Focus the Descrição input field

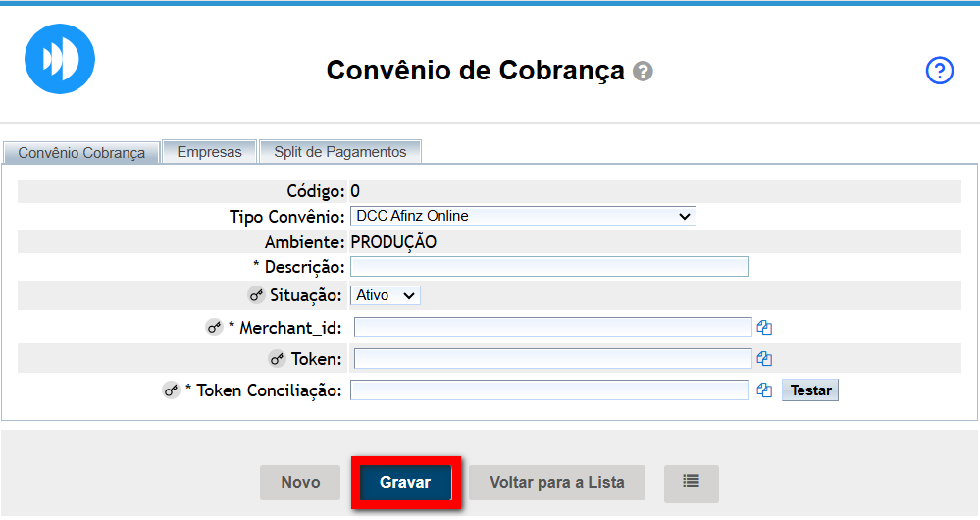tap(549, 267)
